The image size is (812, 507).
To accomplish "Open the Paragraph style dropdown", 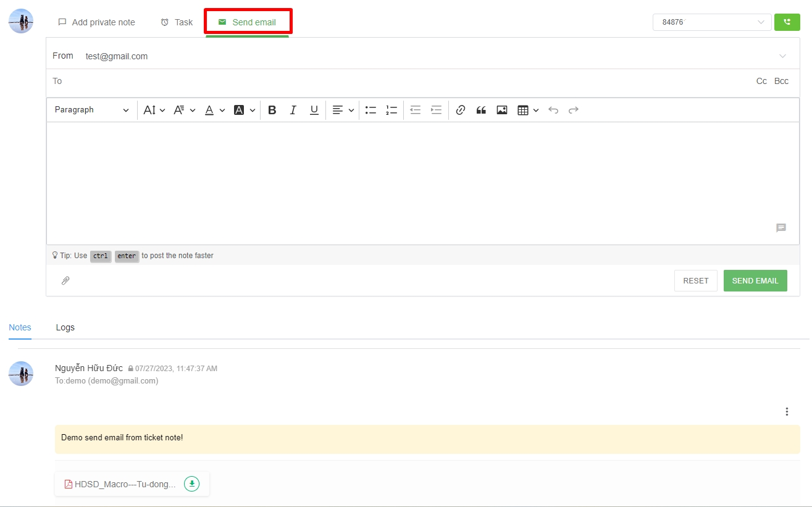I will 91,110.
